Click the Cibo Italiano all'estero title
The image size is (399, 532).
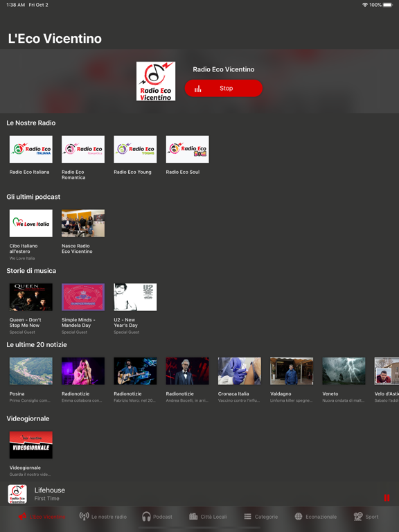(x=24, y=249)
